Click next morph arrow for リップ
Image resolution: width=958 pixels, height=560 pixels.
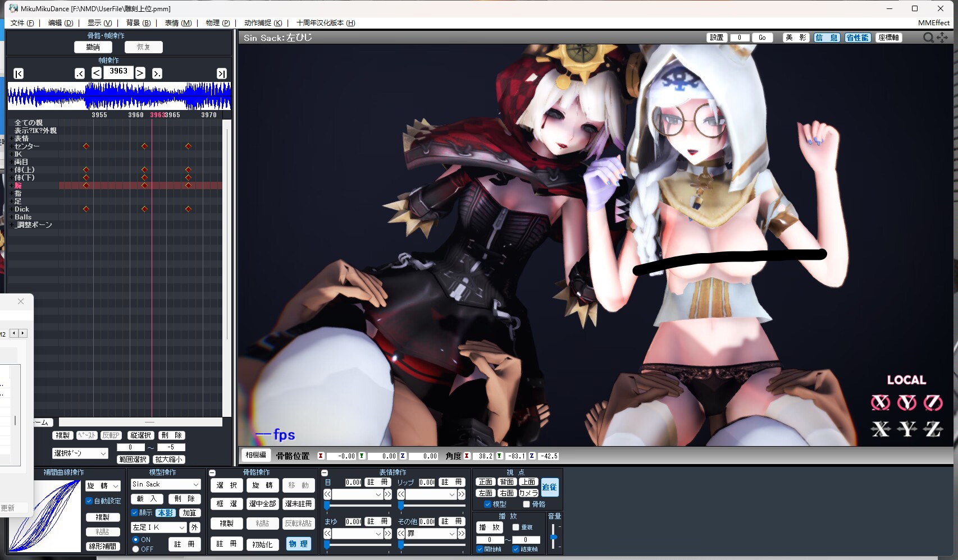coord(462,494)
